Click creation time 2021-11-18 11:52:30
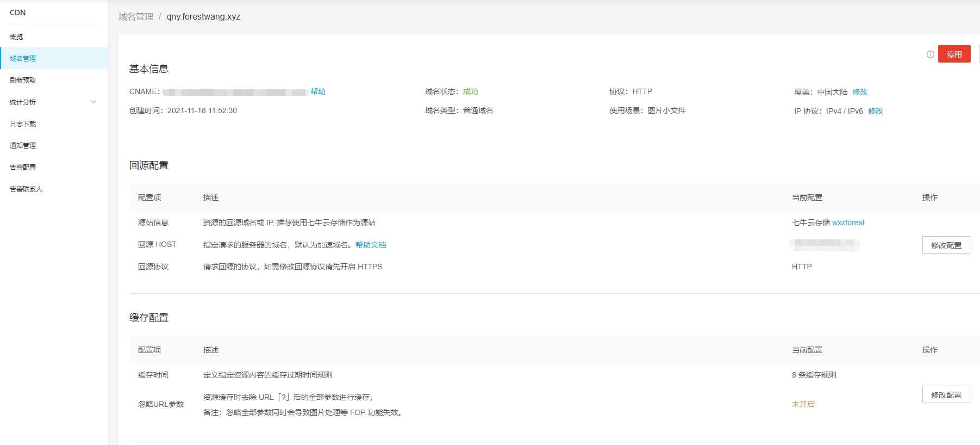The width and height of the screenshot is (980, 445). tap(202, 110)
